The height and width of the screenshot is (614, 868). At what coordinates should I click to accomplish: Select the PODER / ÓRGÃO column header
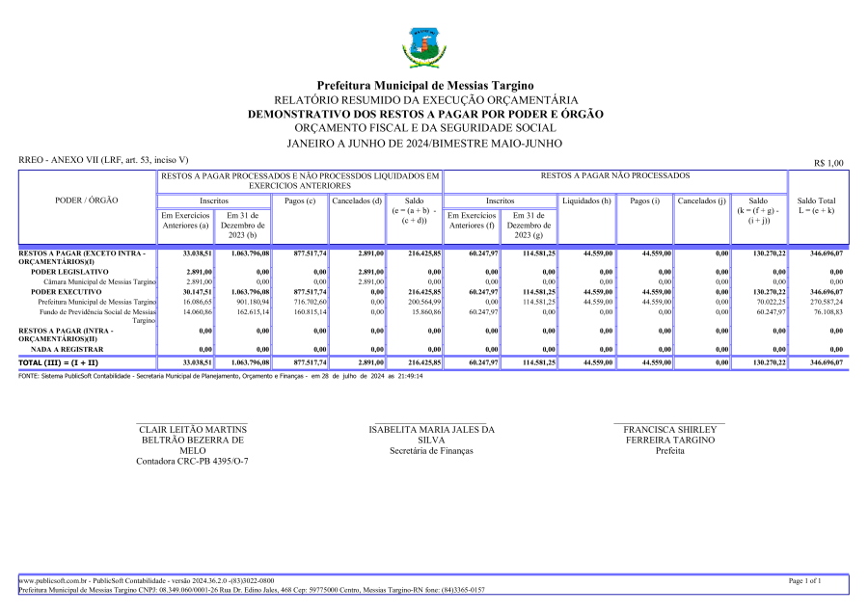[x=89, y=200]
